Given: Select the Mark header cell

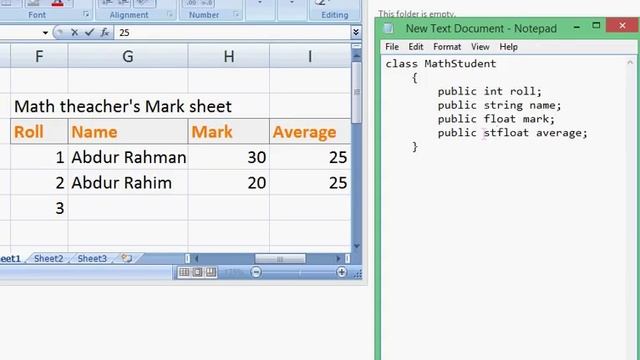Looking at the screenshot, I should pyautogui.click(x=229, y=132).
